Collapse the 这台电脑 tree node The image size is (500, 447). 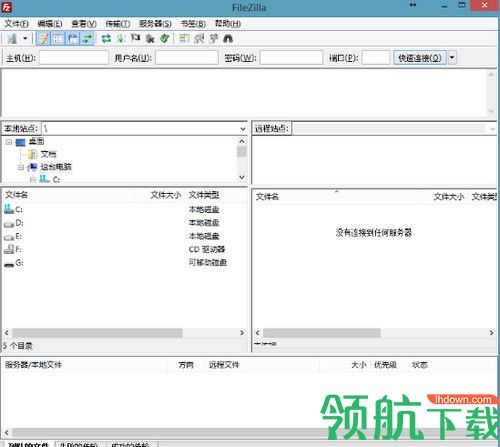pos(21,167)
